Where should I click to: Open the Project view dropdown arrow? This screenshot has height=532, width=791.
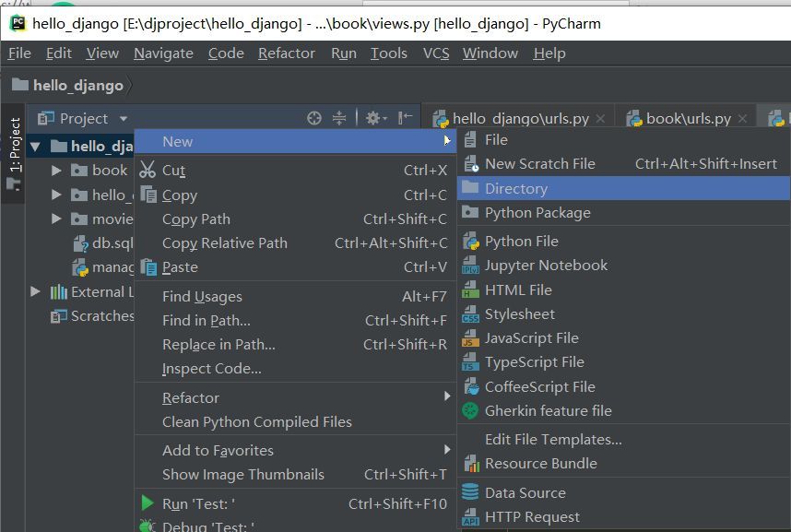tap(124, 119)
